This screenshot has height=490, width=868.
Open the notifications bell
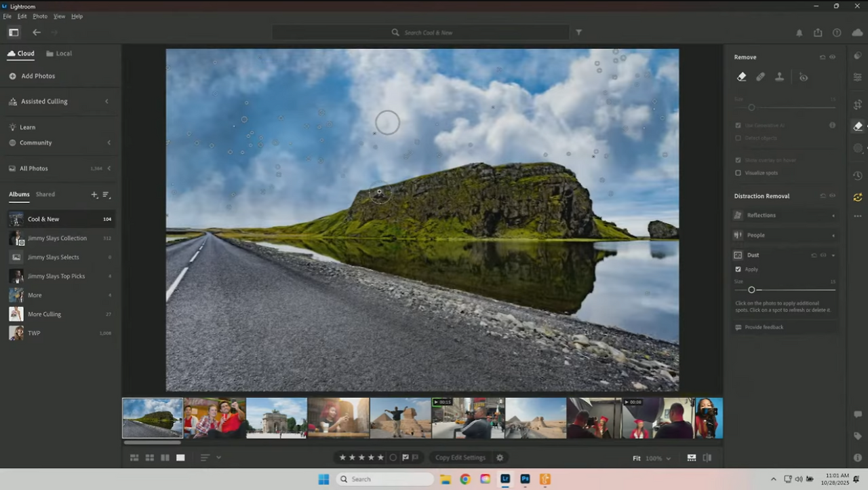799,33
